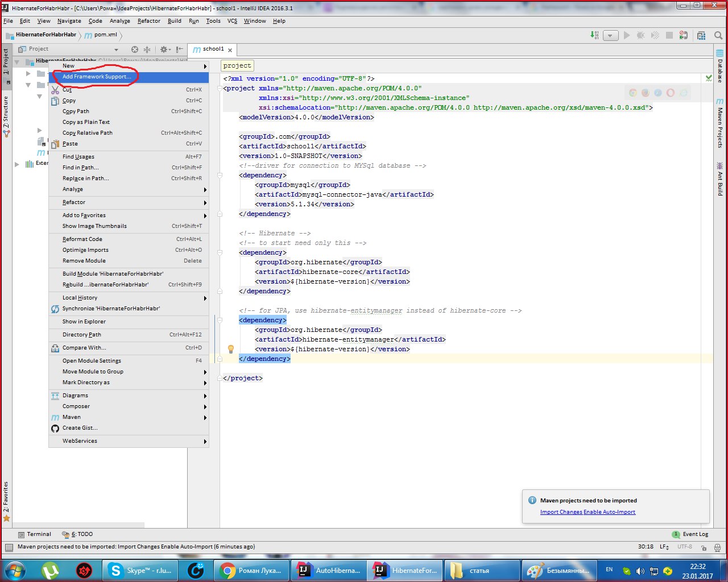Open the Ant Build tool window

click(x=720, y=180)
